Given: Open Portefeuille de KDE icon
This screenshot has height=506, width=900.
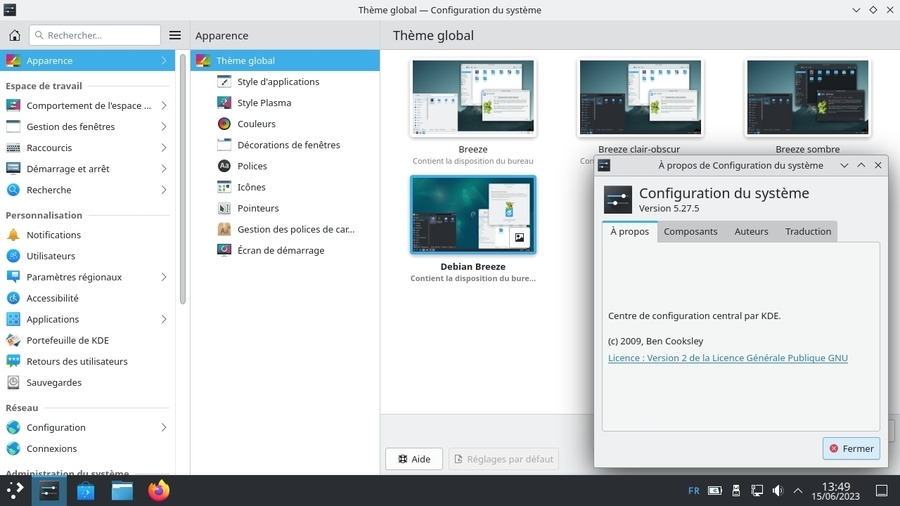Looking at the screenshot, I should point(13,340).
